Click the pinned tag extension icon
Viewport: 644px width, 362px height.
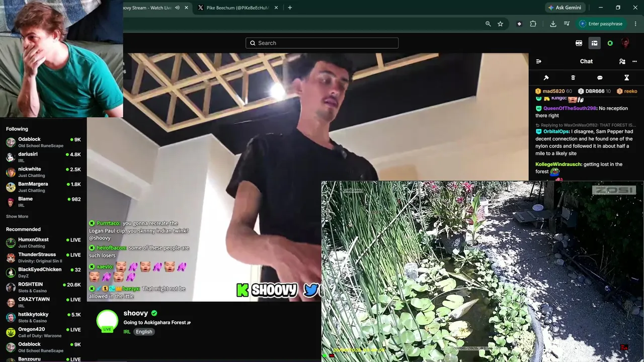tap(519, 24)
